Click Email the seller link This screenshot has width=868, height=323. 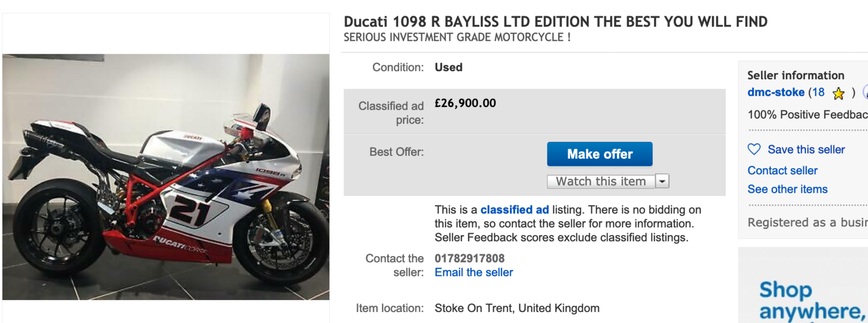pos(474,273)
